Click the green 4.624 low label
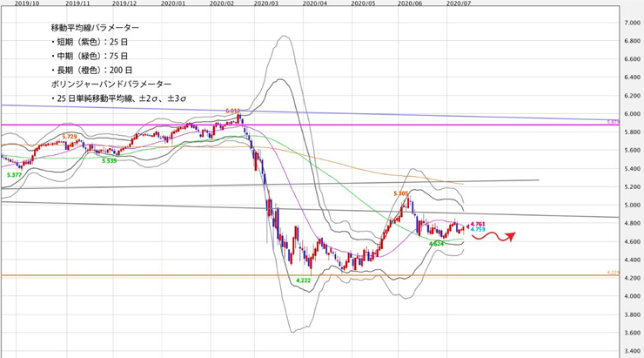This screenshot has height=358, width=644. tap(437, 244)
